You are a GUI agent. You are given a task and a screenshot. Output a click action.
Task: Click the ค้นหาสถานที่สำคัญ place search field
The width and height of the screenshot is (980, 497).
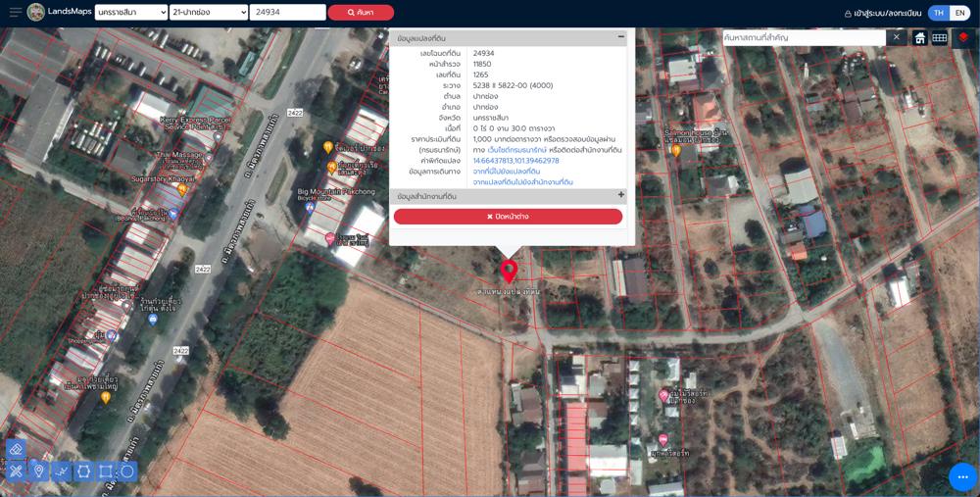click(x=804, y=37)
